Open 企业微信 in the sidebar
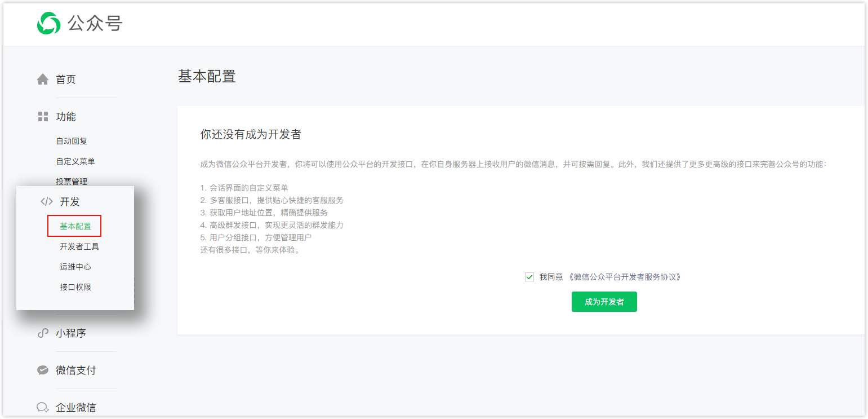The height and width of the screenshot is (419, 868). tap(76, 408)
